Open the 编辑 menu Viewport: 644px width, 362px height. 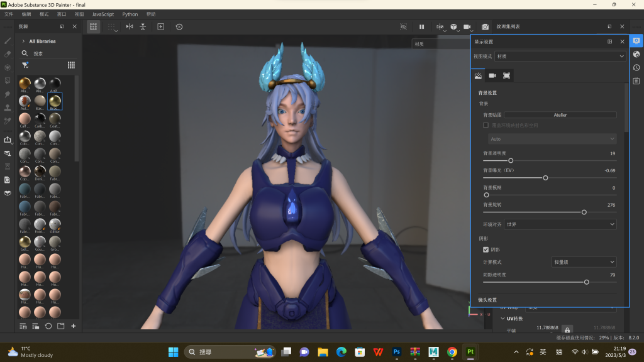click(x=26, y=14)
